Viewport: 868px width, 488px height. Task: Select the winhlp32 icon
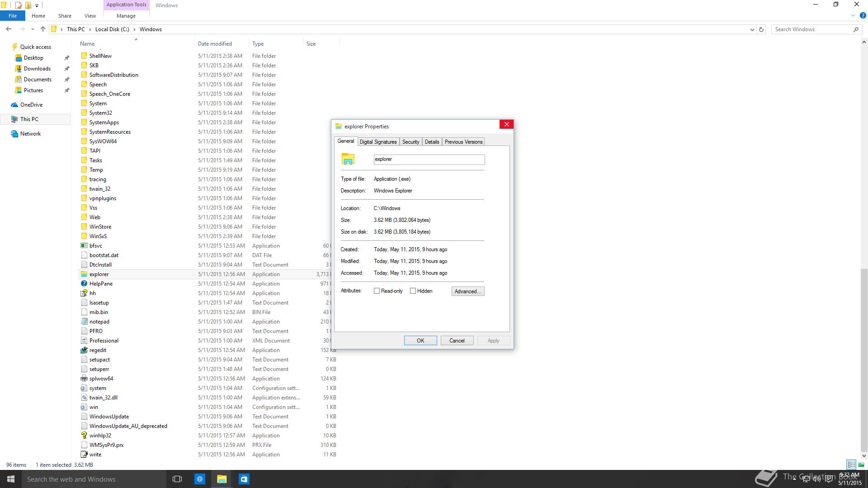click(x=84, y=436)
